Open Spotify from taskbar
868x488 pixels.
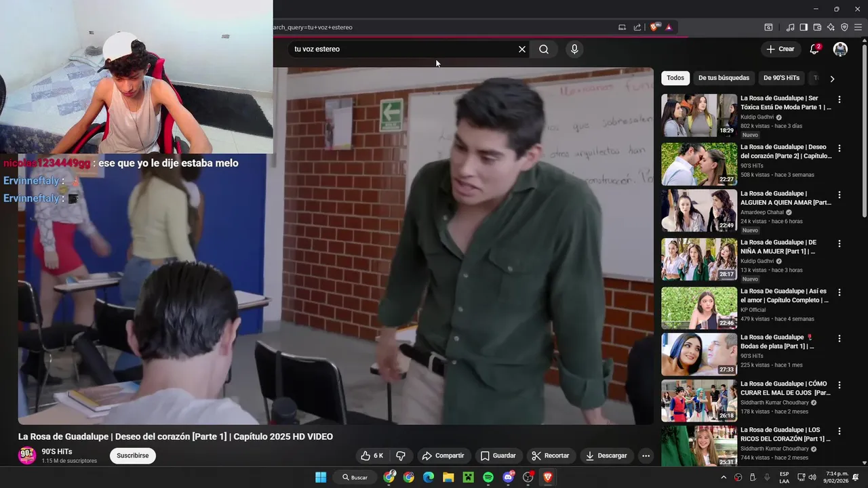488,477
